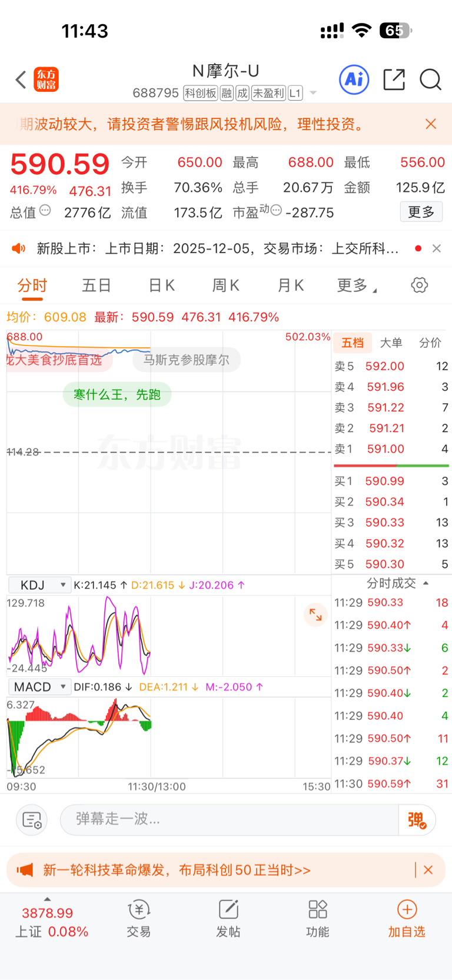452x980 pixels.
Task: Tap the 更多 quote details button
Action: [x=421, y=212]
